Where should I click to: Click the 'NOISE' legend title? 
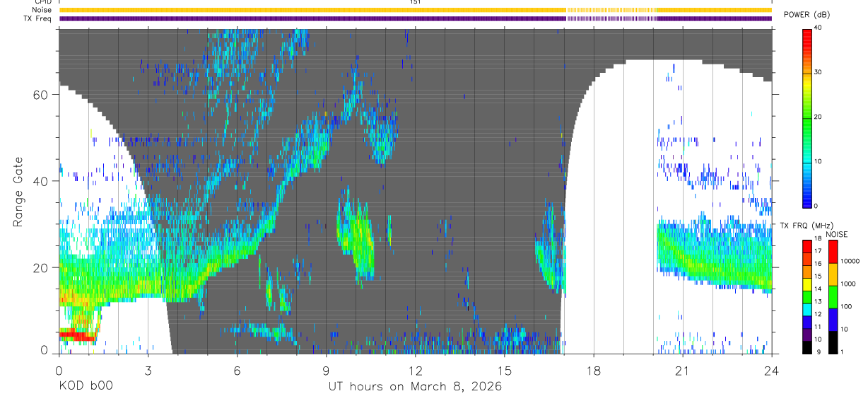(x=836, y=234)
